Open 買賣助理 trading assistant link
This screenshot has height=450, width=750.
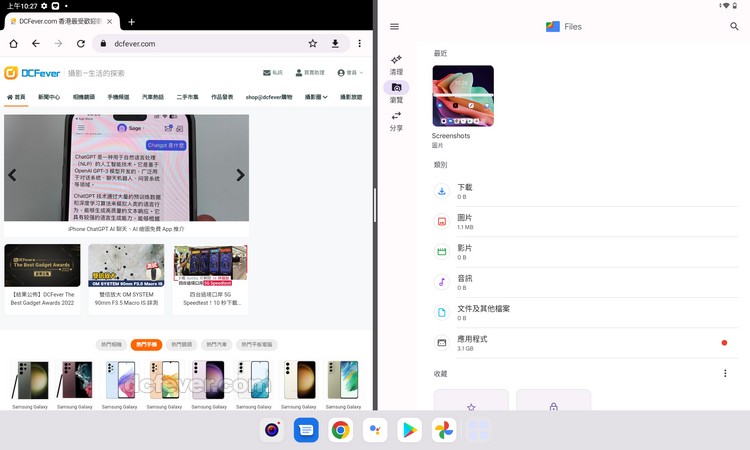(310, 73)
